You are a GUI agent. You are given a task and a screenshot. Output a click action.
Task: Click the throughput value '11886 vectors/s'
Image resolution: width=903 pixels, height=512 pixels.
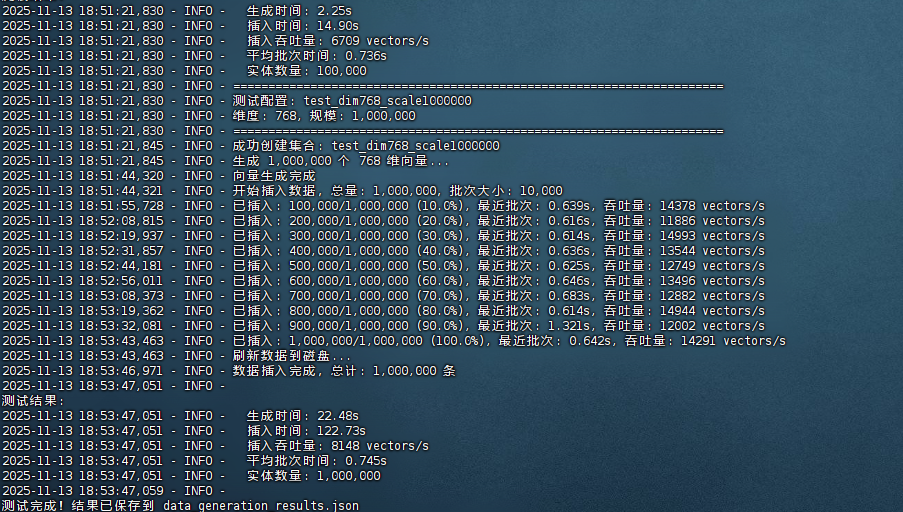pyautogui.click(x=712, y=221)
